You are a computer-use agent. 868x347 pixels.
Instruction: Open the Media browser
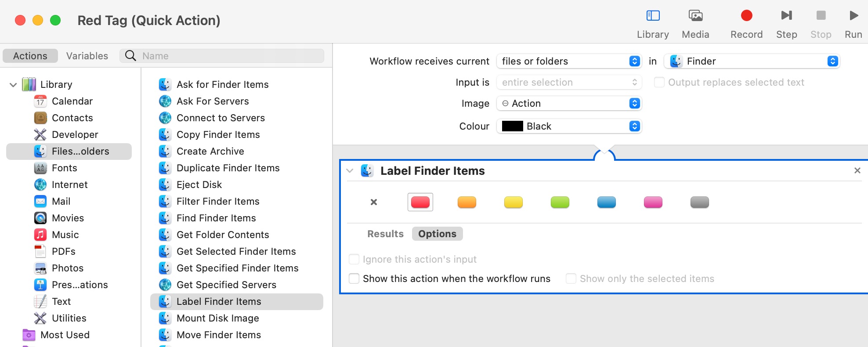695,24
